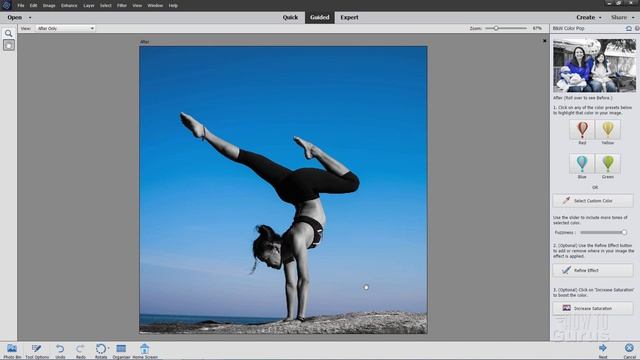Open the Layer menu
The width and height of the screenshot is (640, 360).
pos(89,6)
